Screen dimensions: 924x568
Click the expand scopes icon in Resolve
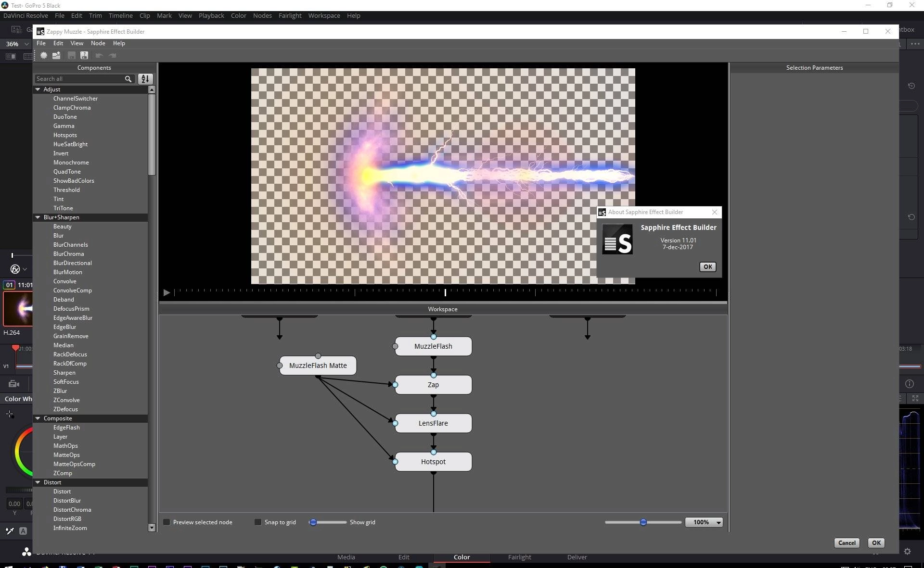[915, 398]
